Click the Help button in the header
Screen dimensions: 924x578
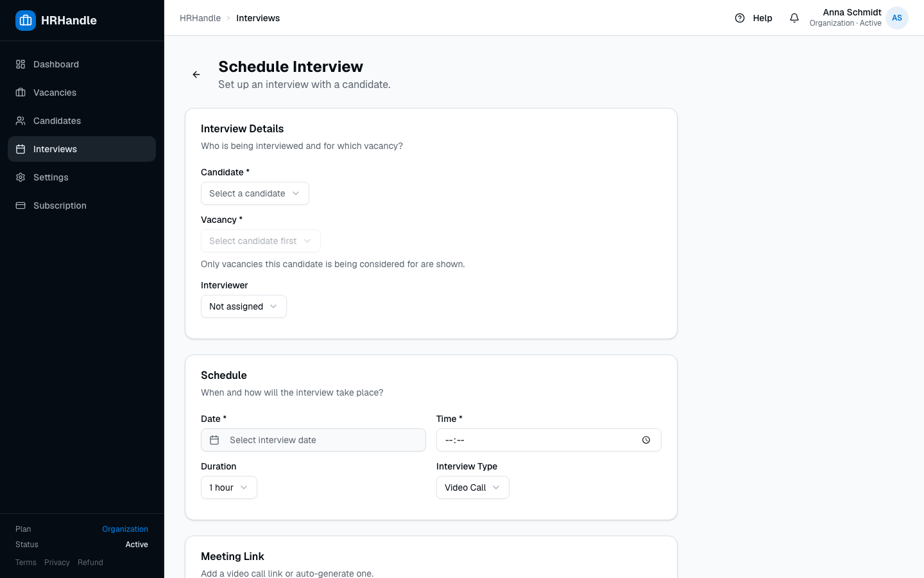753,18
